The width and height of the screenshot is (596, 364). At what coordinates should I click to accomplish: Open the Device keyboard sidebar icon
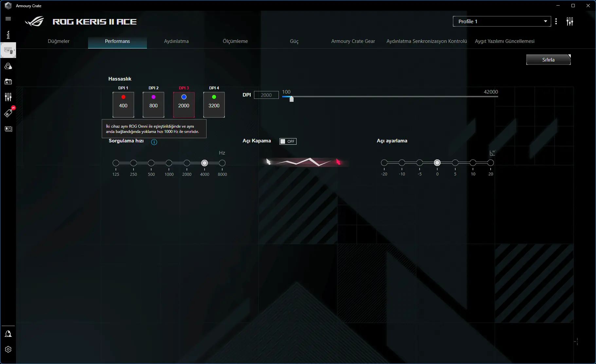pos(8,50)
